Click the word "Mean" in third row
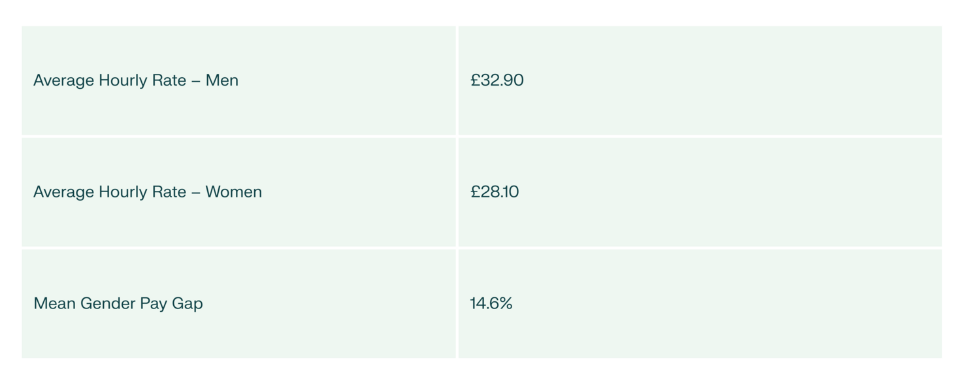This screenshot has width=980, height=383. pyautogui.click(x=54, y=304)
